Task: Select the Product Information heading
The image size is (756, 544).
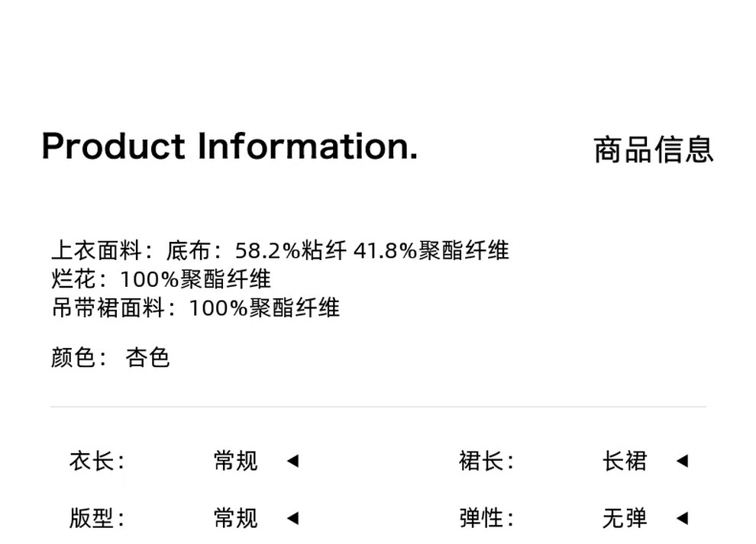Action: tap(230, 146)
